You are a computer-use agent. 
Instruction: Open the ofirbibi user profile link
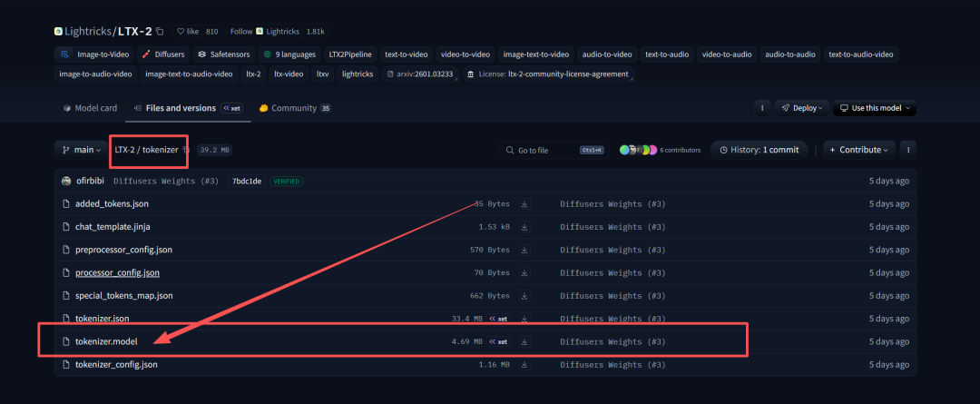90,182
